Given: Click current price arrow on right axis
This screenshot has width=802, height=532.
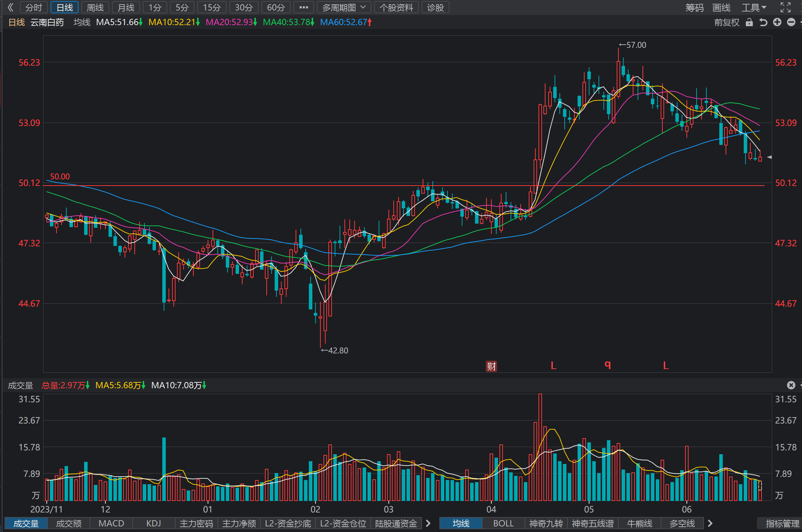Looking at the screenshot, I should pyautogui.click(x=769, y=157).
